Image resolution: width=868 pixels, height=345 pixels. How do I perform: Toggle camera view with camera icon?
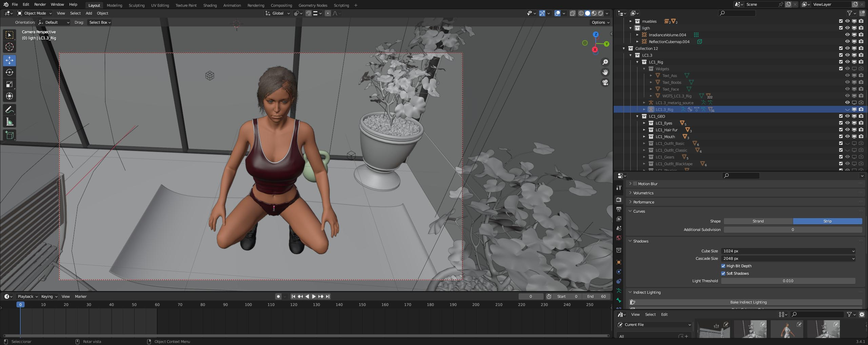[605, 82]
